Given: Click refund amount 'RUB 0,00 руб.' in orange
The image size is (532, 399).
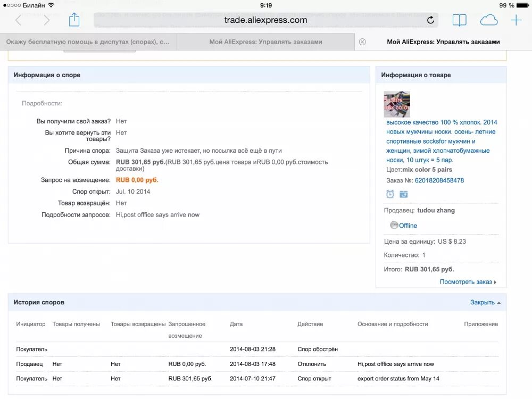Looking at the screenshot, I should 137,180.
